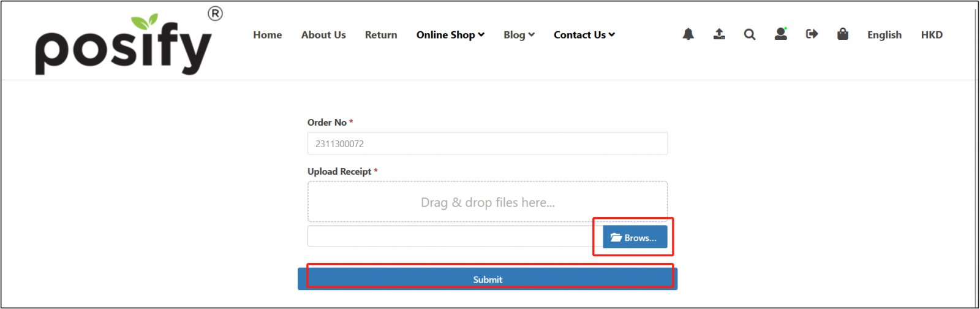Click the drag & drop files area
Image resolution: width=980 pixels, height=309 pixels.
[x=488, y=202]
